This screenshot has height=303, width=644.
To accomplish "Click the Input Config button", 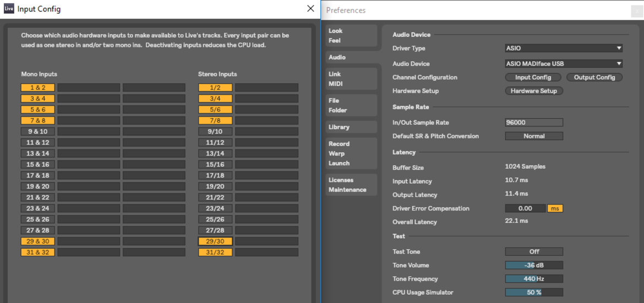I will click(533, 77).
